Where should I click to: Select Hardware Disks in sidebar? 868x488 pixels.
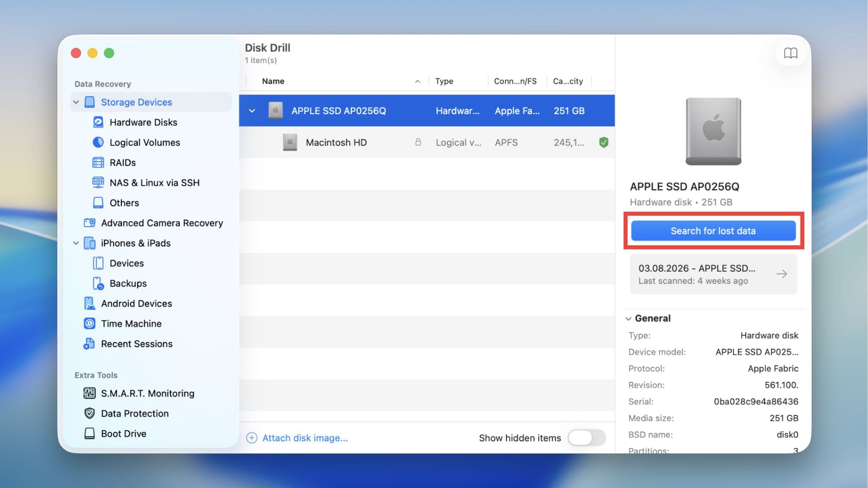coord(143,122)
